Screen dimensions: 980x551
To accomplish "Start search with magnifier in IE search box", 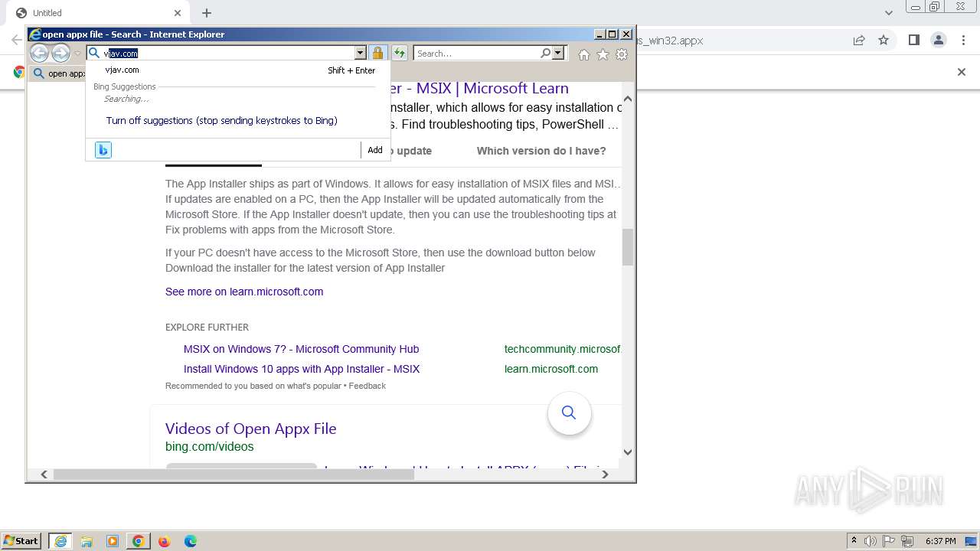I will [545, 53].
